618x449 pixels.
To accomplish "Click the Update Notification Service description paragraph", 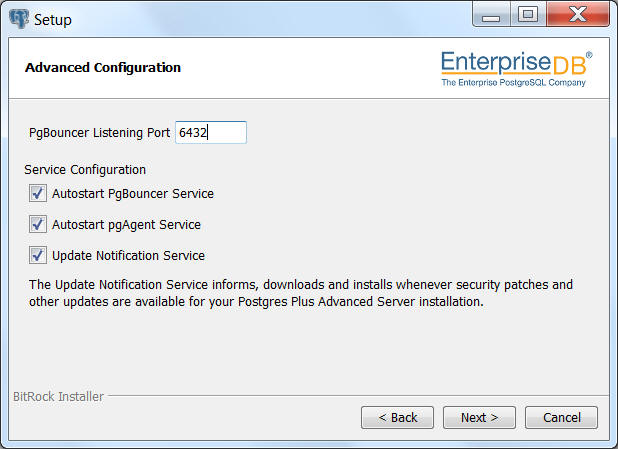I will coord(301,293).
